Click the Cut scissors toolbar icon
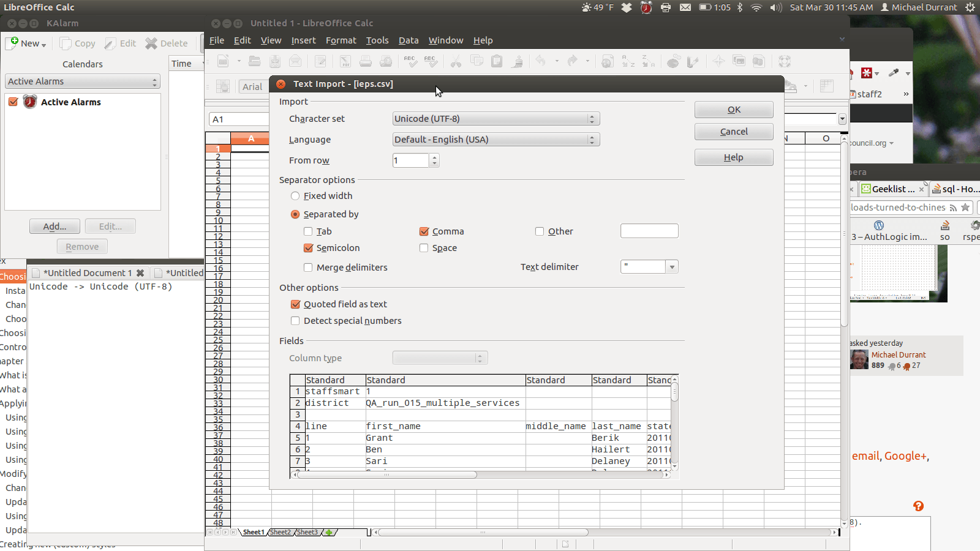The image size is (980, 551). [x=456, y=61]
